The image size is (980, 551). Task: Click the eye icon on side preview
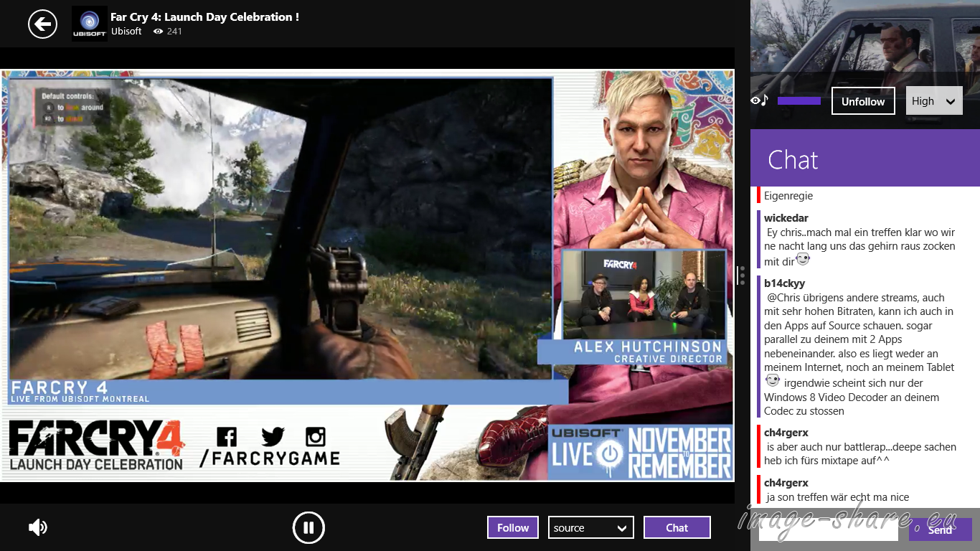(x=755, y=100)
